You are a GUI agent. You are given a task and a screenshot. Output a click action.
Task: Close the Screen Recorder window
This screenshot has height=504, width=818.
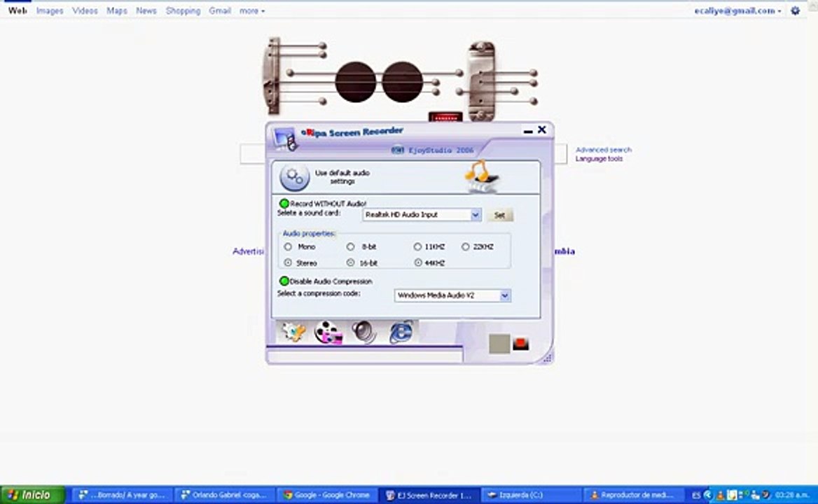point(542,129)
